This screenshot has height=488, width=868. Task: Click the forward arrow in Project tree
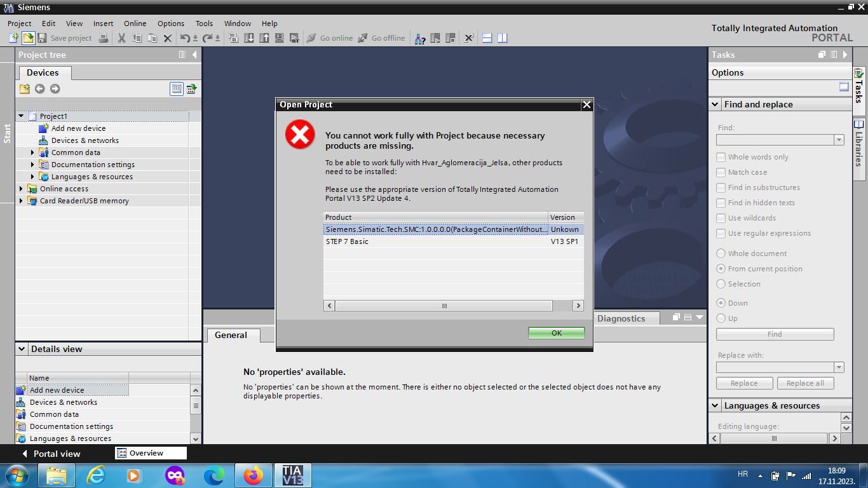tap(55, 89)
